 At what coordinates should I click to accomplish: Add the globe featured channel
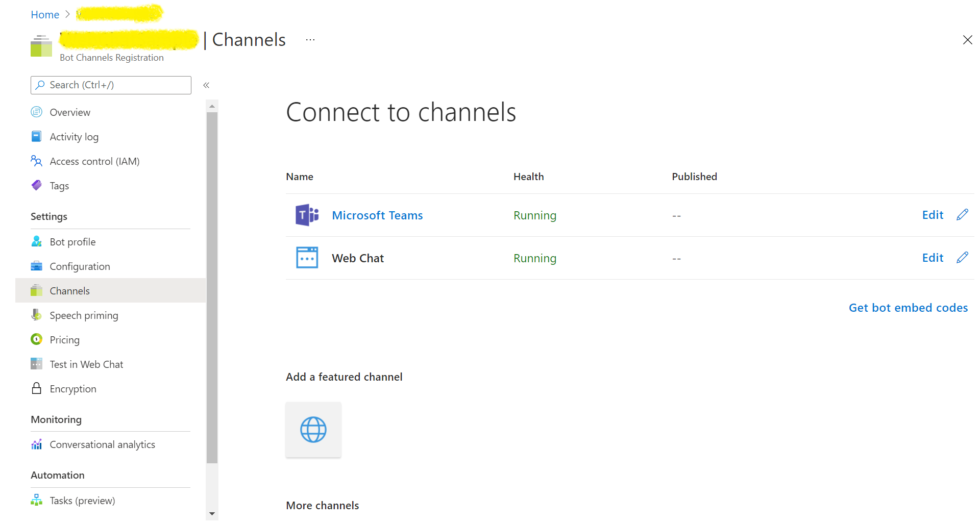(x=313, y=430)
